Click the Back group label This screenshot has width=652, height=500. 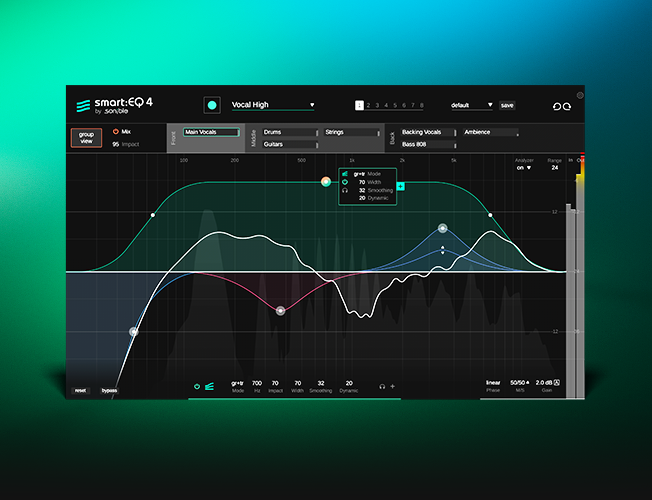click(x=392, y=138)
